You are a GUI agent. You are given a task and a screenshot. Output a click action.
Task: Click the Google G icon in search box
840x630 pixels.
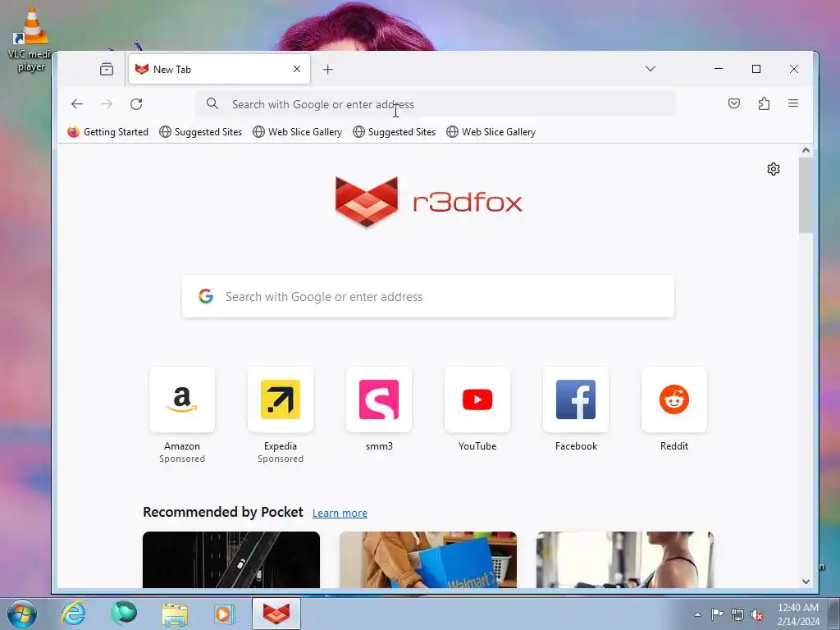[206, 296]
